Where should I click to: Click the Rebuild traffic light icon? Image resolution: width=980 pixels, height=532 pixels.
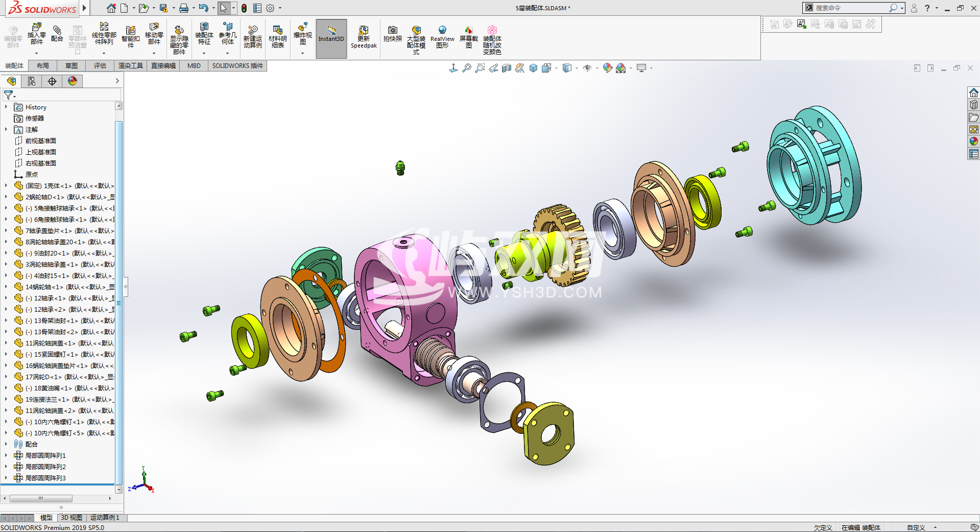coord(244,8)
